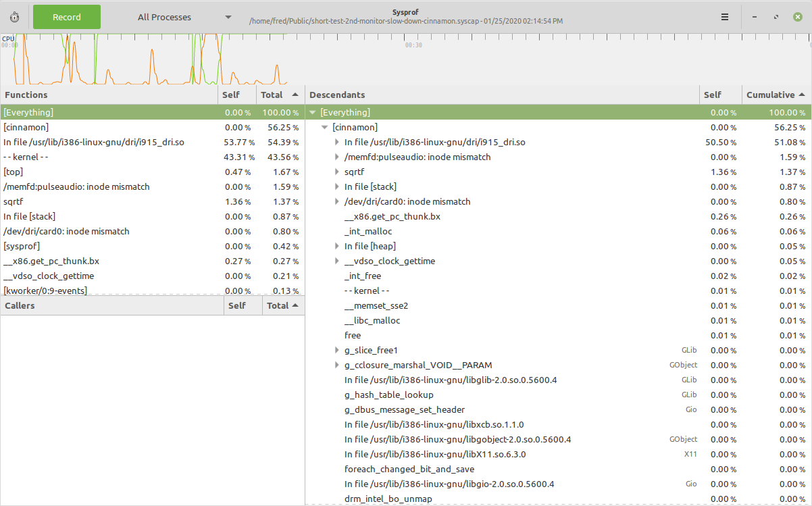Select [sysprof] function row
This screenshot has height=506, width=812.
click(x=152, y=246)
